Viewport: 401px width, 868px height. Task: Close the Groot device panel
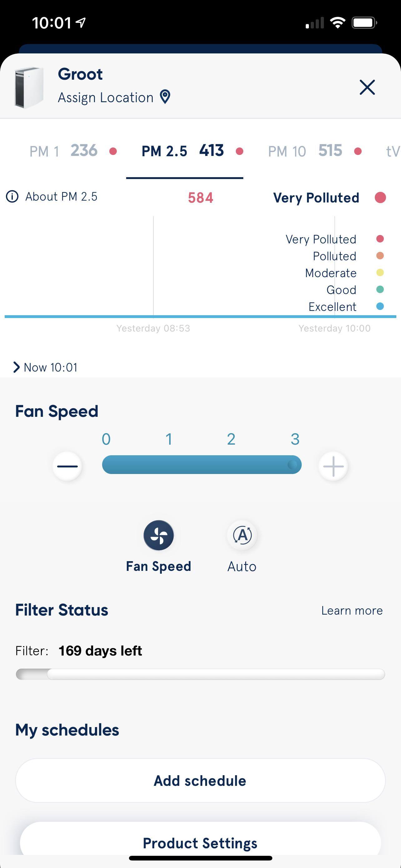pos(367,87)
